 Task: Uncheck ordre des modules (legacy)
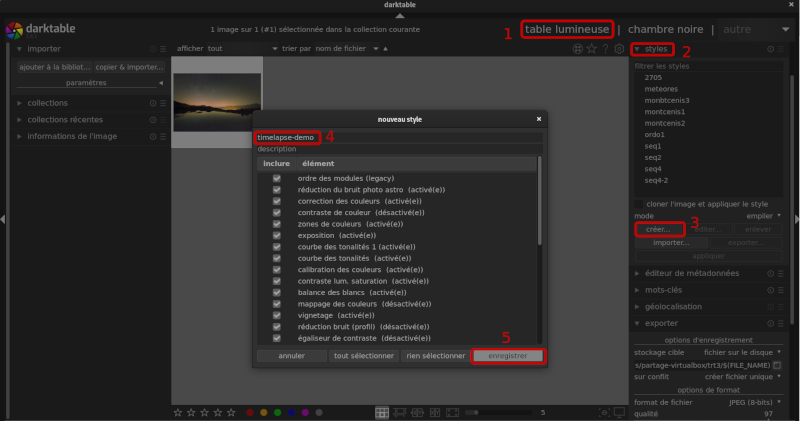click(x=277, y=178)
